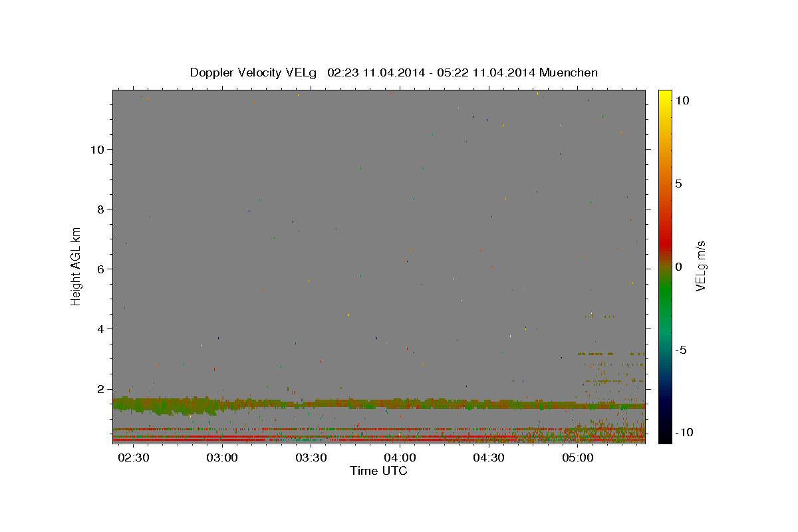This screenshot has height=532, width=798.
Task: Click the 05:00 time axis label
Action: point(578,458)
